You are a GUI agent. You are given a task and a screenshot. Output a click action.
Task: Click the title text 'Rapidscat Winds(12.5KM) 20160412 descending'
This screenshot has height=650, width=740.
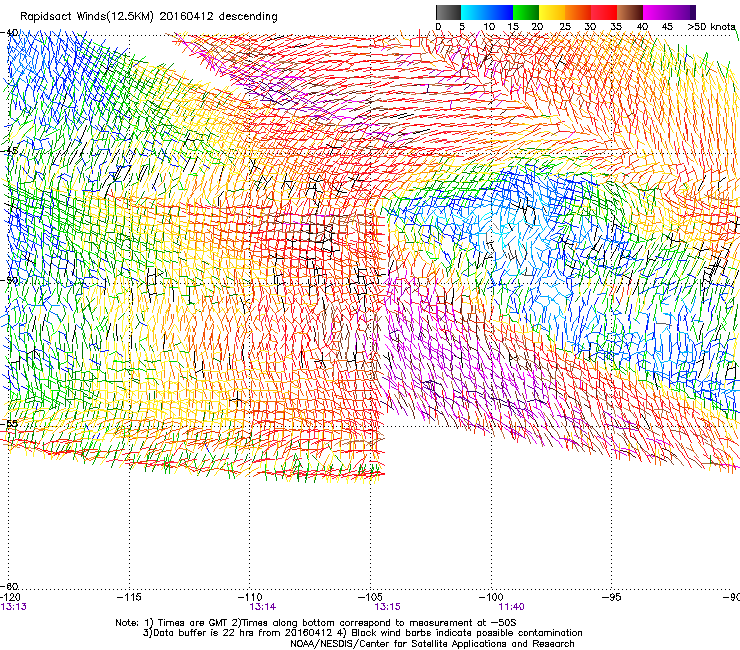(149, 16)
